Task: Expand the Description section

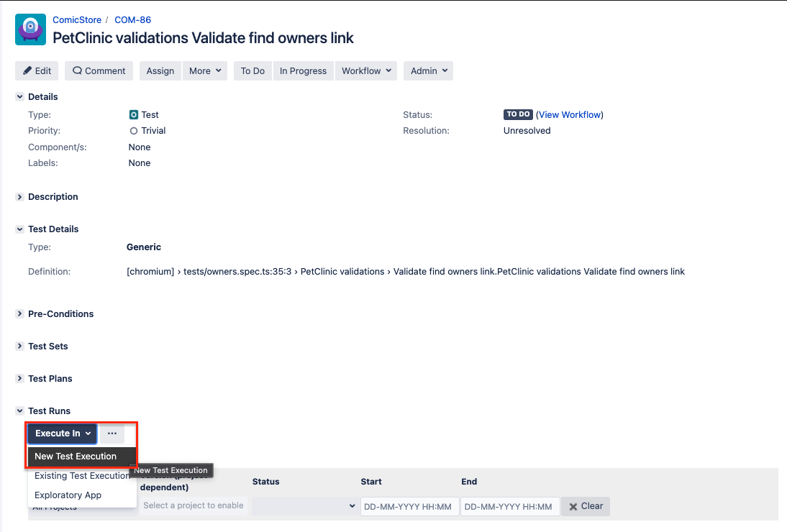Action: tap(19, 197)
